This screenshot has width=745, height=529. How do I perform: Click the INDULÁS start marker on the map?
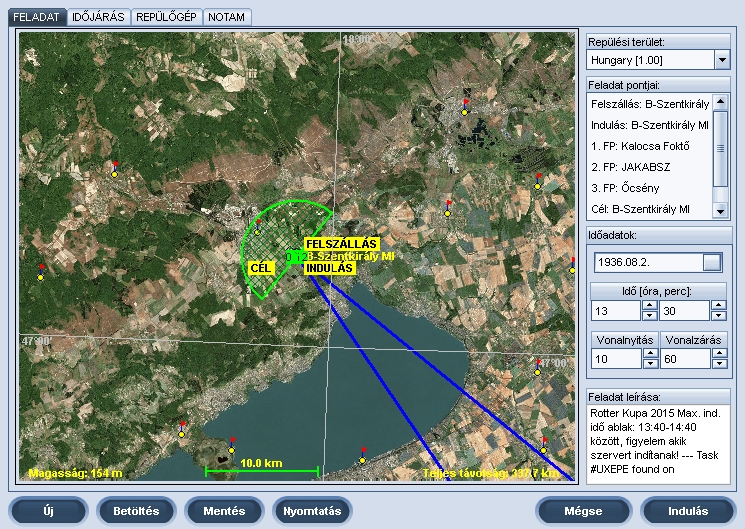point(329,269)
